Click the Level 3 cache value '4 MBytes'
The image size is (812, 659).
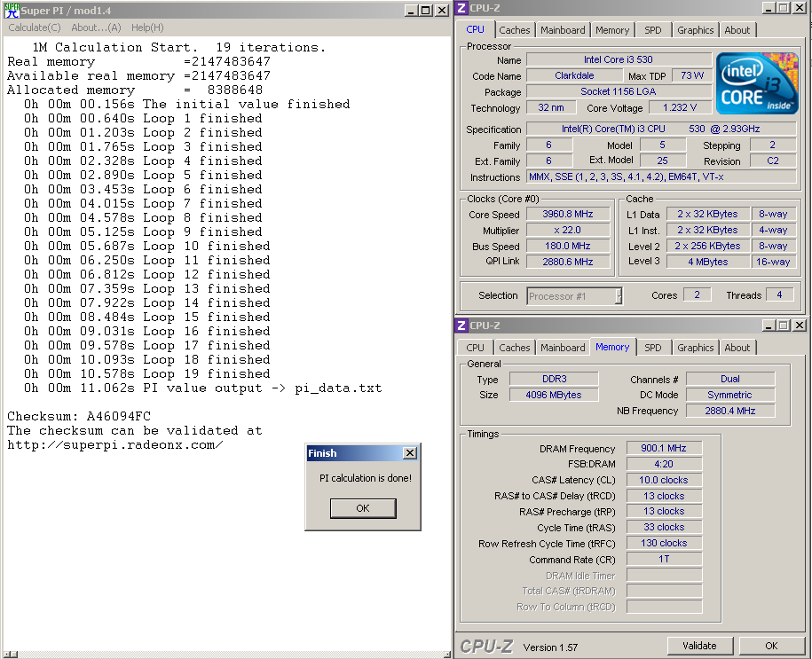707,262
